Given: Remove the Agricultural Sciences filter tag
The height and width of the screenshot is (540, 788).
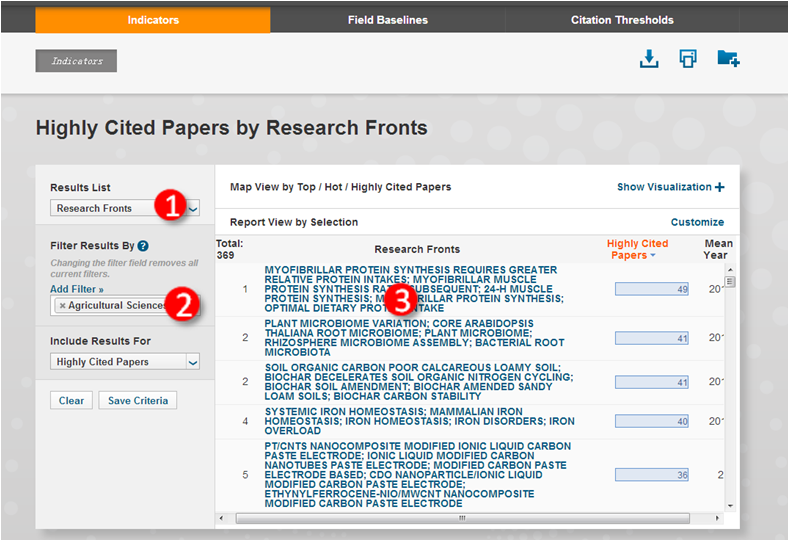Looking at the screenshot, I should click(x=62, y=306).
